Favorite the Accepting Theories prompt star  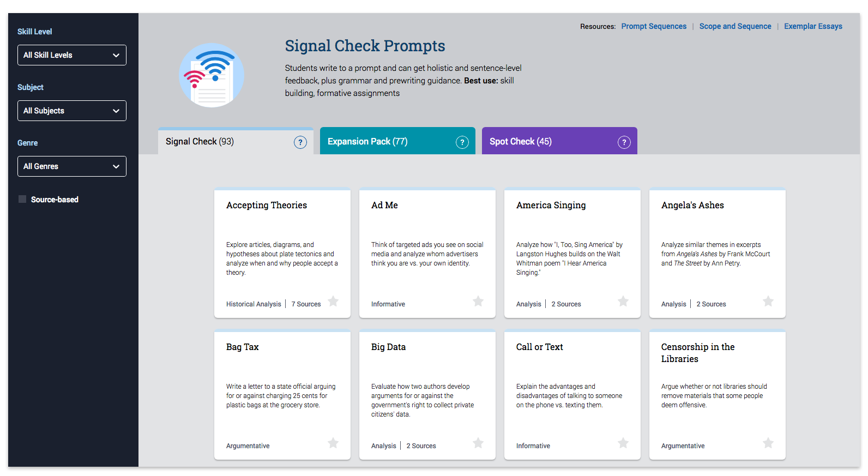[333, 301]
